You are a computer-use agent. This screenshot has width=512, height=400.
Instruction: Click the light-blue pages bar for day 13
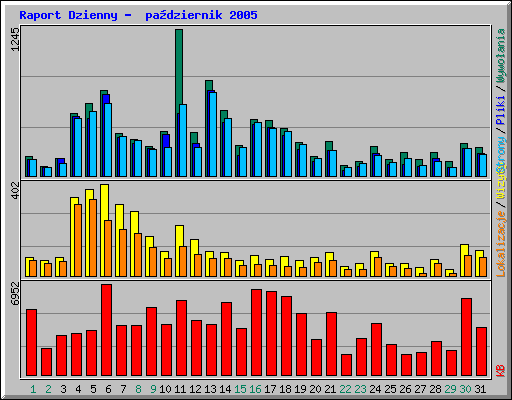(213, 135)
